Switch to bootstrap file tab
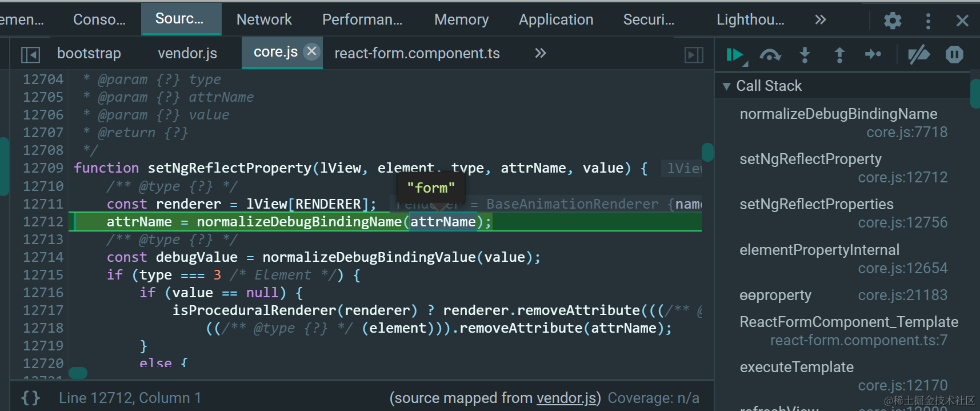The width and height of the screenshot is (980, 411). click(89, 53)
